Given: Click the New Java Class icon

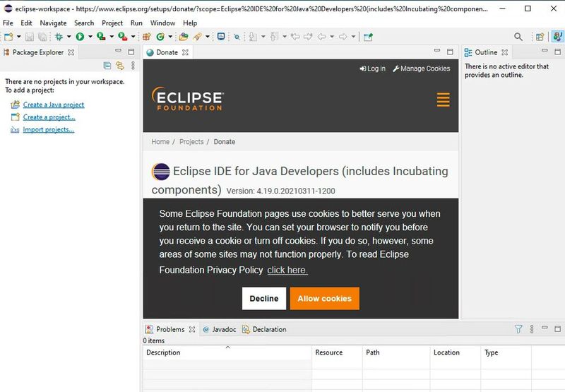Looking at the screenshot, I should (160, 37).
